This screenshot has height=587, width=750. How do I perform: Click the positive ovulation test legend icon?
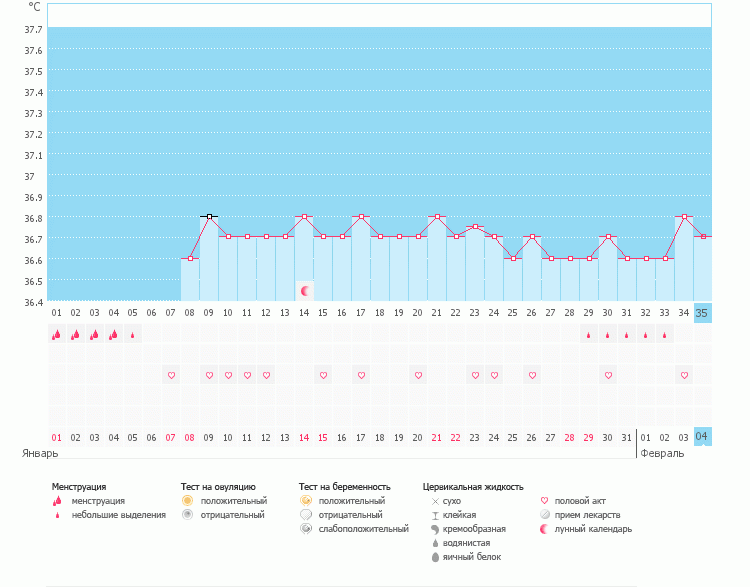pos(187,500)
